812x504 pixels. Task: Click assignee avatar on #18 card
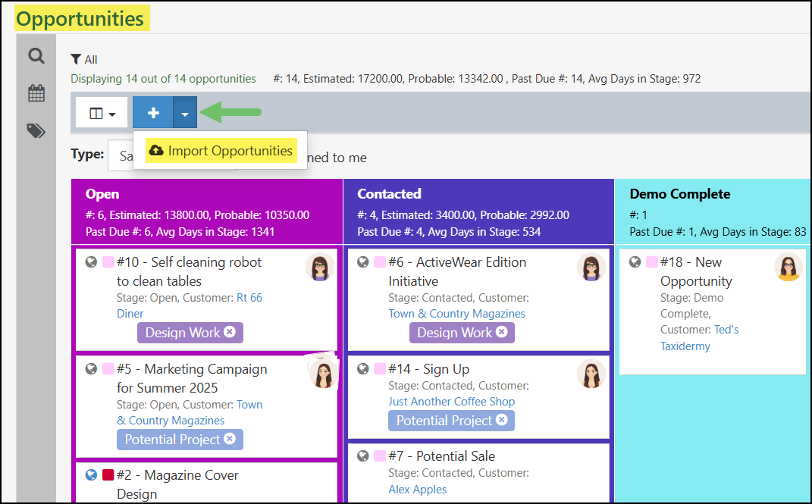coord(788,267)
